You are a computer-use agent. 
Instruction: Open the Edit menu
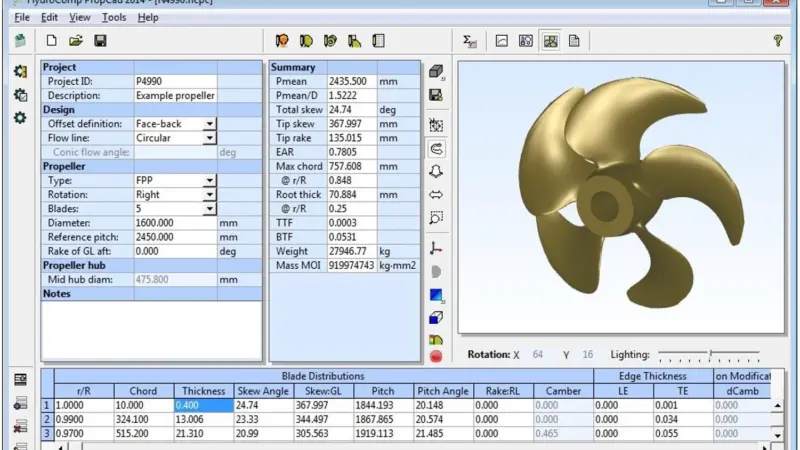tap(49, 17)
